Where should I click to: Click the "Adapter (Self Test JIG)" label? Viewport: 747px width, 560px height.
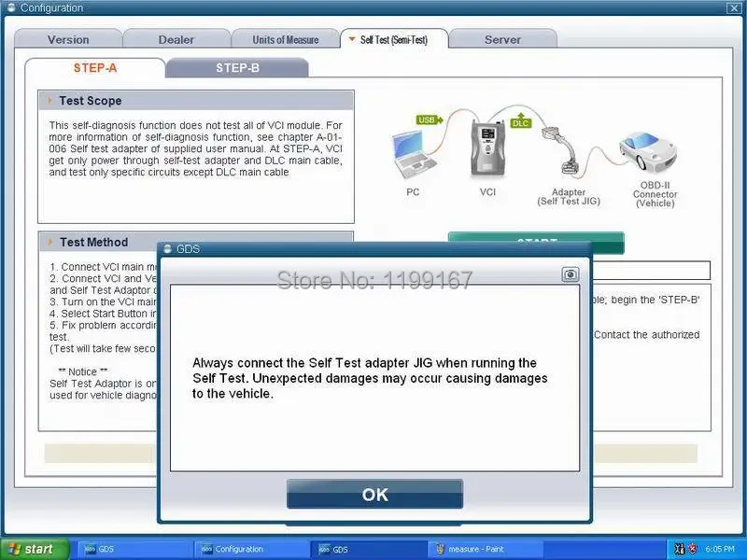pos(569,197)
